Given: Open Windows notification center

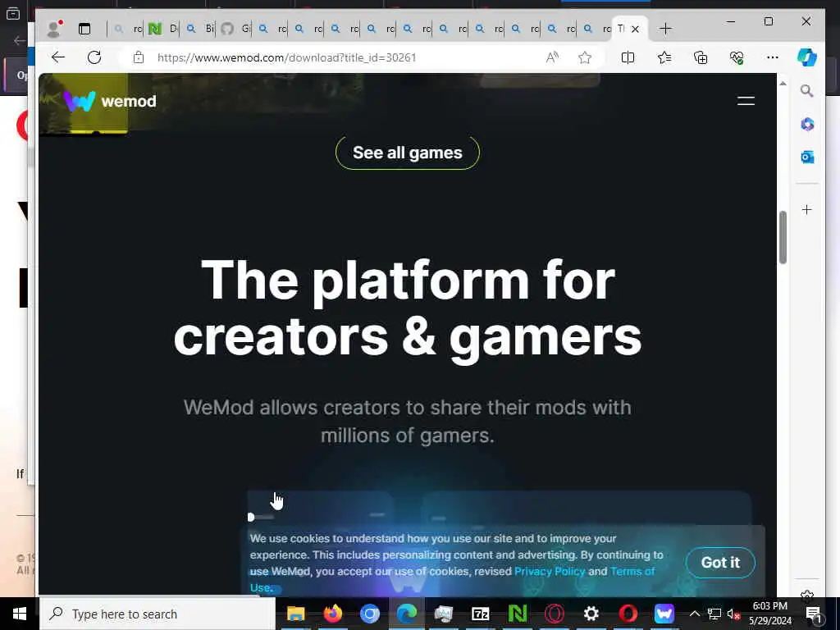Looking at the screenshot, I should pyautogui.click(x=814, y=614).
